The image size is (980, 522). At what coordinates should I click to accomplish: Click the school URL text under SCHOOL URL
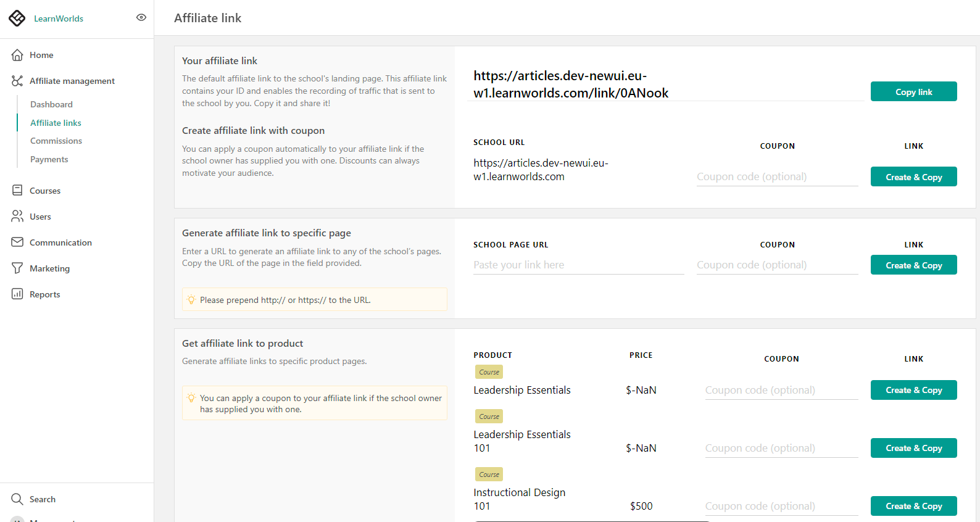tap(541, 170)
